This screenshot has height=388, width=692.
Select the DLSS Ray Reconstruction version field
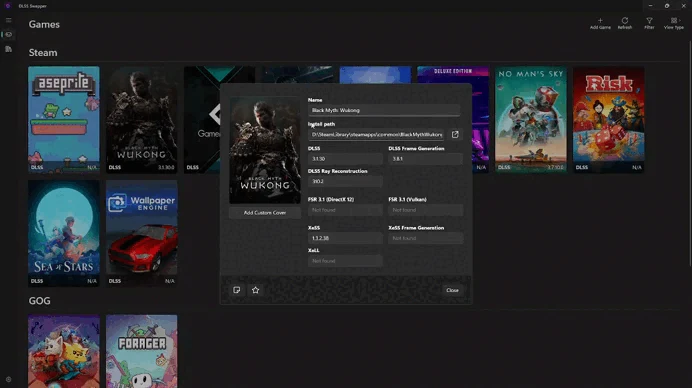pos(345,181)
